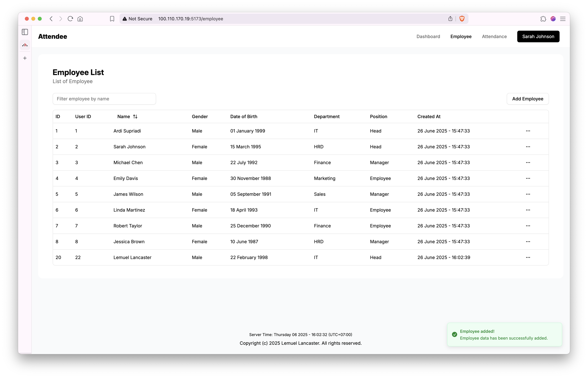This screenshot has width=588, height=378.
Task: Open actions menu for Lemuel Lancaster row
Action: [528, 257]
